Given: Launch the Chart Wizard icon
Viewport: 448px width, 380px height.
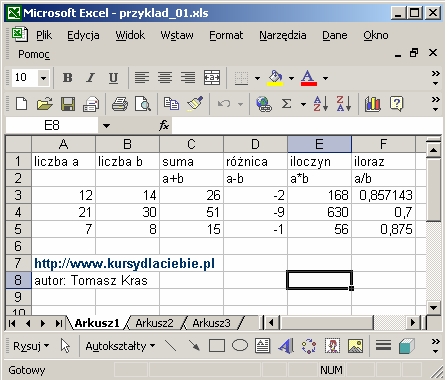Looking at the screenshot, I should [x=372, y=104].
